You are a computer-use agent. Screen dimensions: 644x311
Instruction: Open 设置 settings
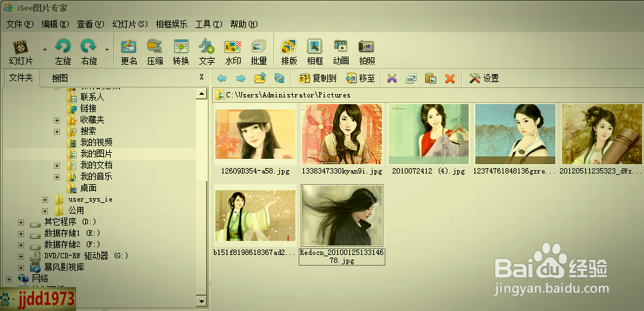pyautogui.click(x=484, y=78)
